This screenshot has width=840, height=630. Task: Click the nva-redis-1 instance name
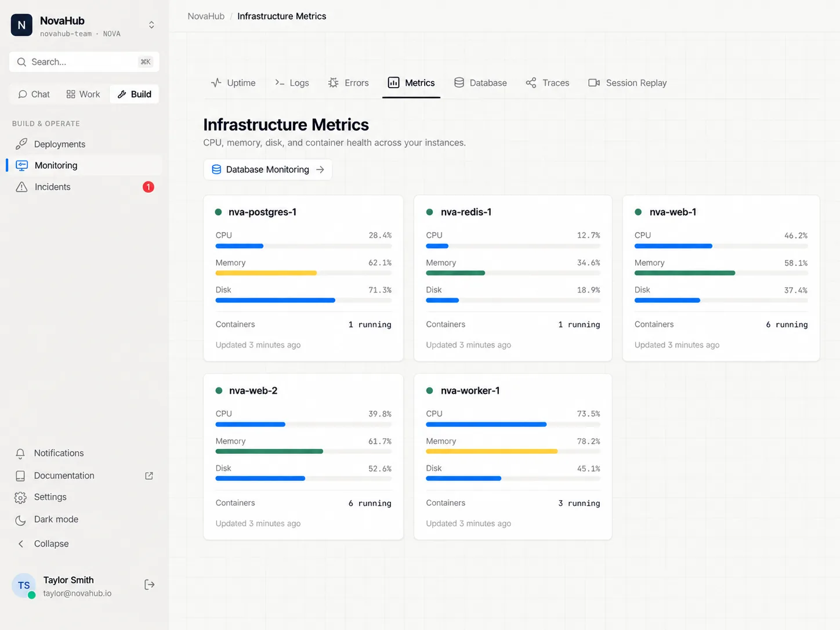point(466,212)
